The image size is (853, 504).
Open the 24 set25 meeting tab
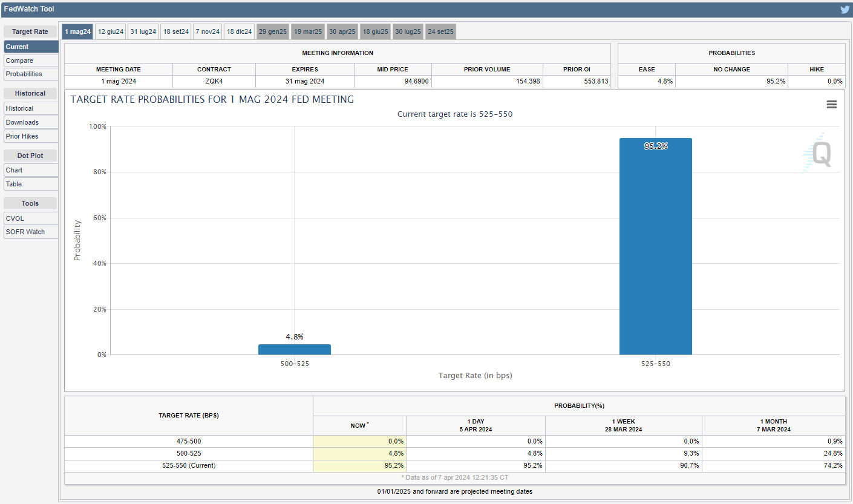pyautogui.click(x=440, y=31)
